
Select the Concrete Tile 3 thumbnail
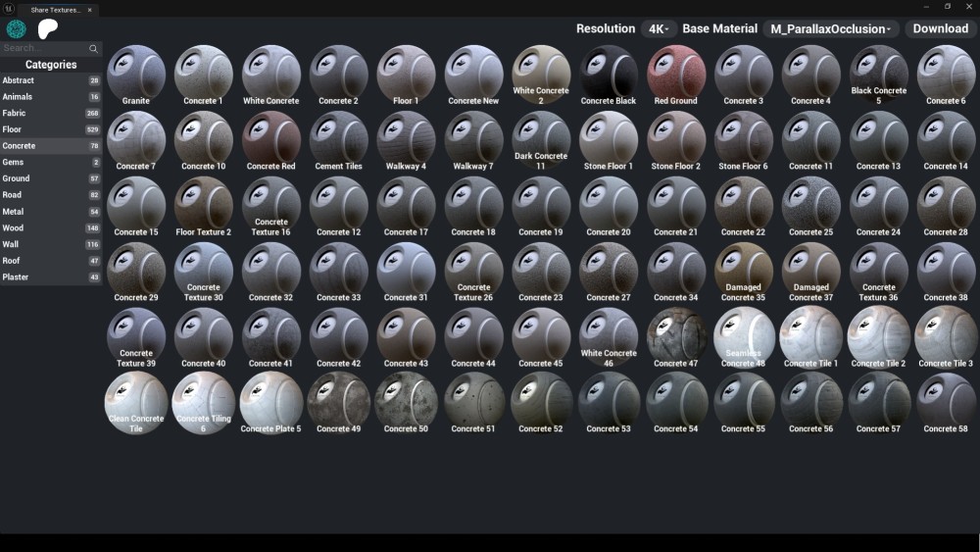click(946, 337)
